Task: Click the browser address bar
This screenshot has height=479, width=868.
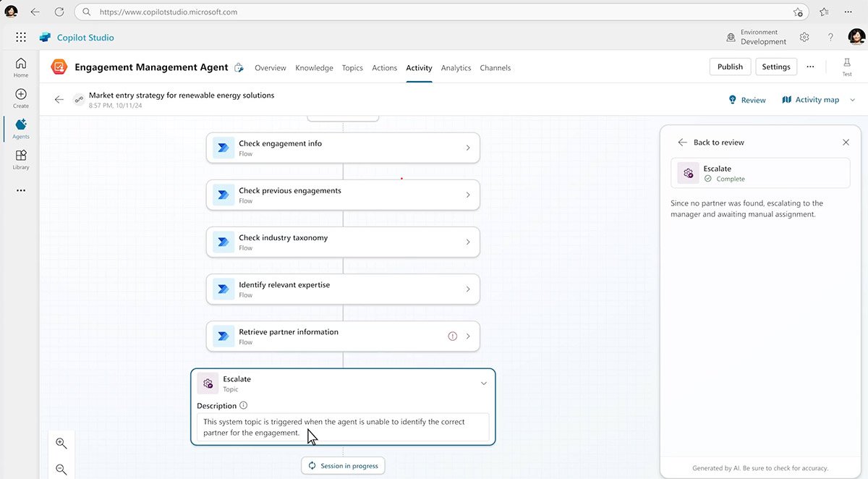Action: point(434,12)
